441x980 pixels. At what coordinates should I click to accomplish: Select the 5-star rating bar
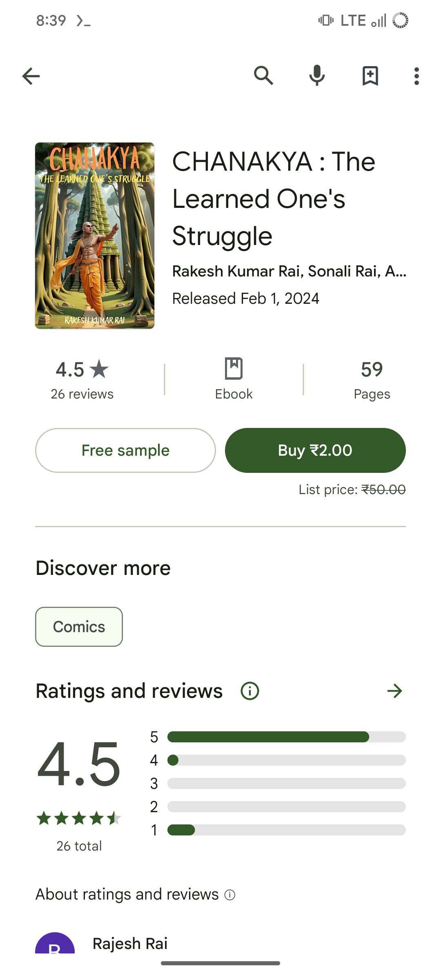click(287, 737)
